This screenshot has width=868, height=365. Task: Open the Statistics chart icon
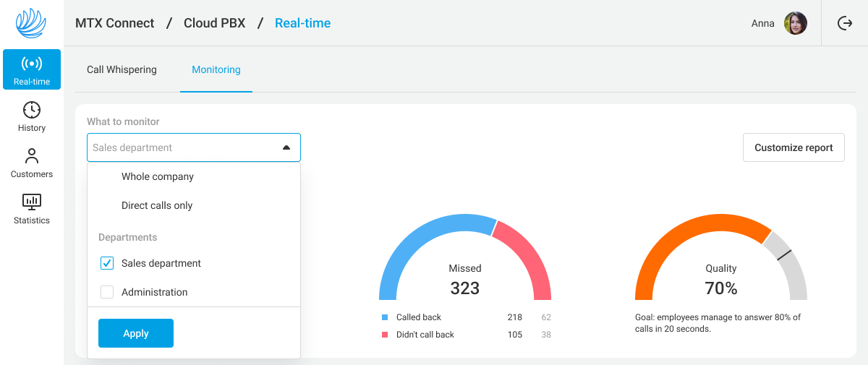(32, 202)
